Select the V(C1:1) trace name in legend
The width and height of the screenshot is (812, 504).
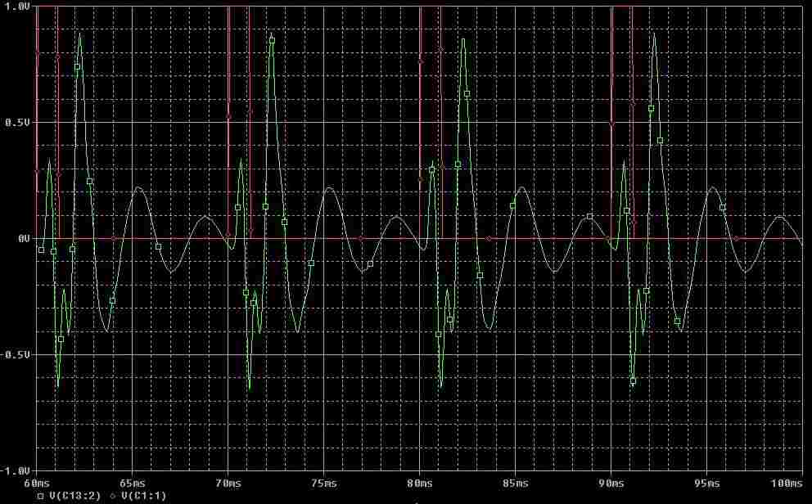tap(143, 496)
